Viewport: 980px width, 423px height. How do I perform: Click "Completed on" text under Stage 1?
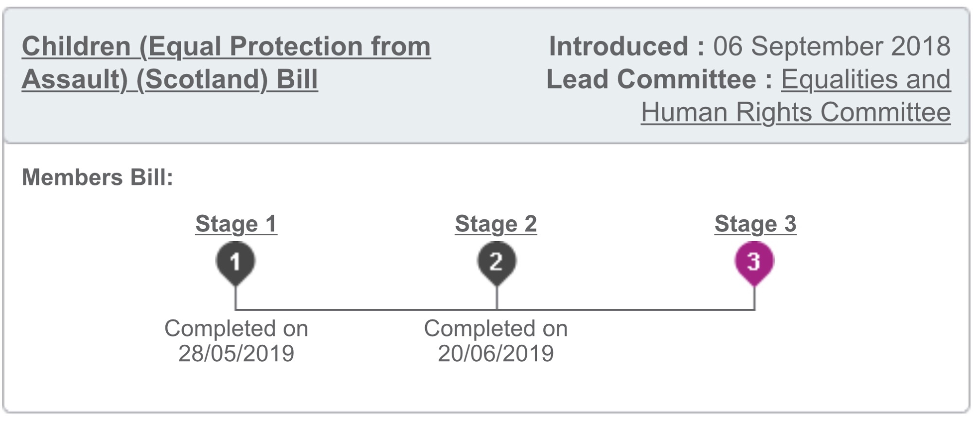point(236,329)
